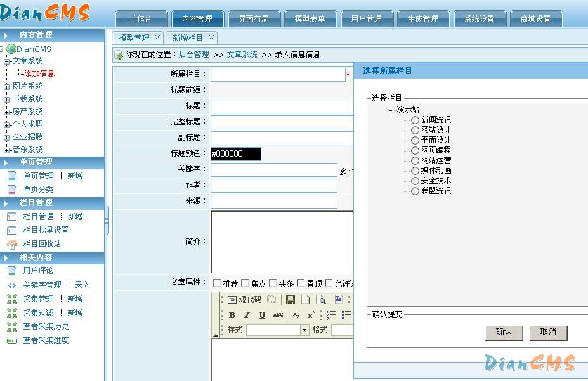The height and width of the screenshot is (381, 588).
Task: Expand the 图片系统 tree node
Action: coord(6,86)
